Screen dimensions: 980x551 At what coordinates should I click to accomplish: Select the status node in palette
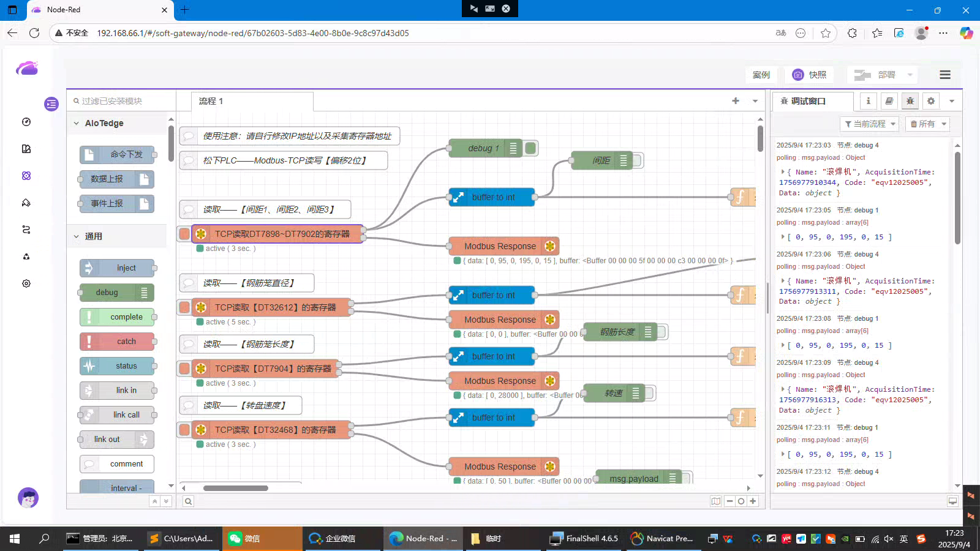(117, 366)
